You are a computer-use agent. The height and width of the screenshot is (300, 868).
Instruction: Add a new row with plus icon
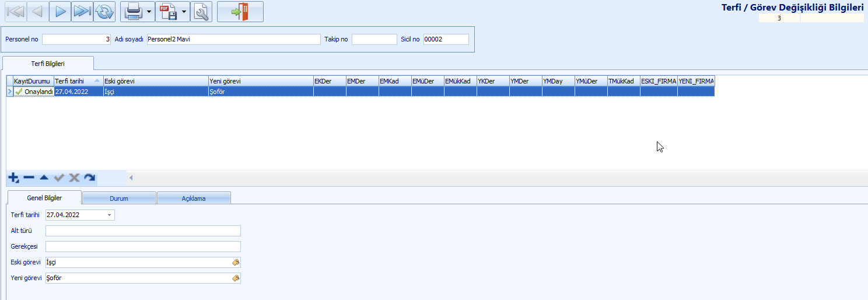pyautogui.click(x=13, y=177)
